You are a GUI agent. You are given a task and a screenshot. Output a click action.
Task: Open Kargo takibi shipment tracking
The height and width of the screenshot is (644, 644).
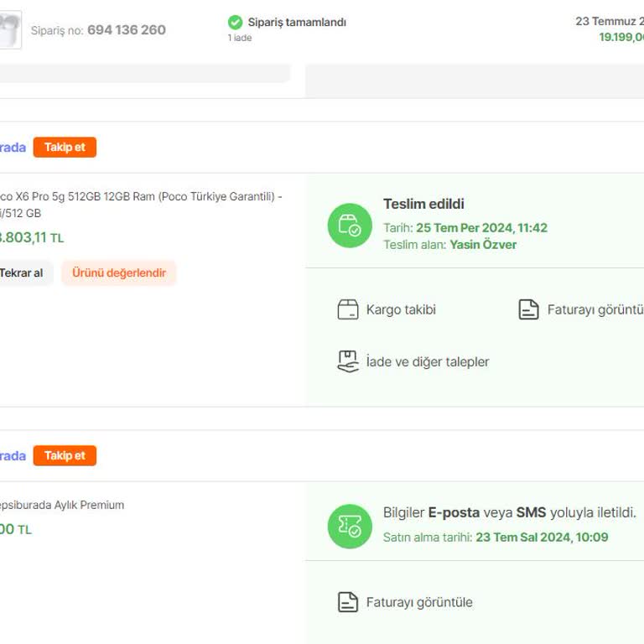[401, 309]
